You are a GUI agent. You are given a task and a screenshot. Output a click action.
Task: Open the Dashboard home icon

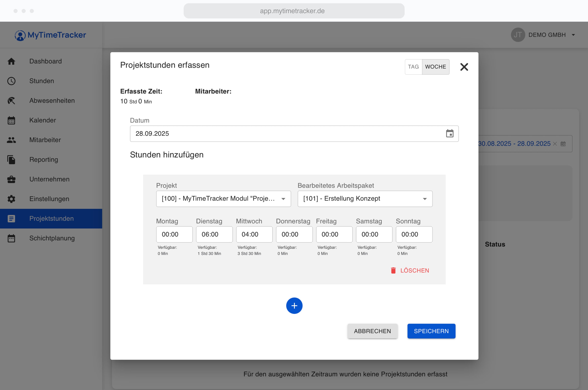point(11,61)
